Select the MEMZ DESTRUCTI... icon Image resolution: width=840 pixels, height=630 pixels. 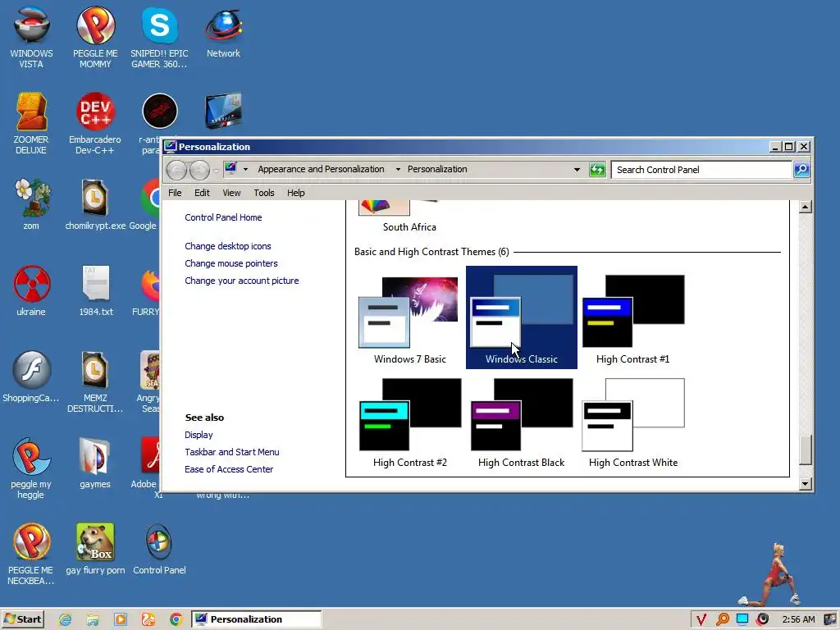point(95,382)
